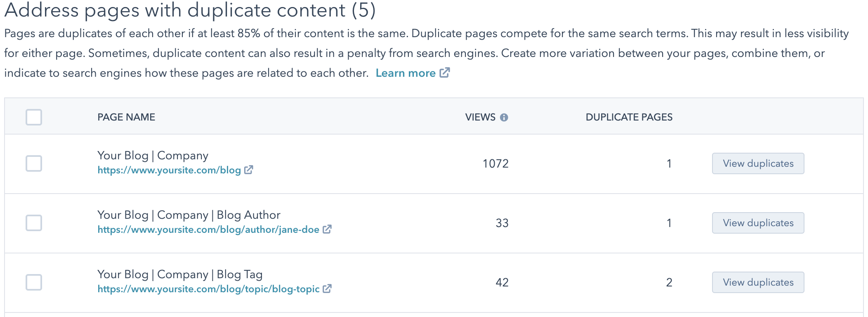Open the blog/topic/blog-topic URL
Screen dimensions: 868x317
click(208, 289)
